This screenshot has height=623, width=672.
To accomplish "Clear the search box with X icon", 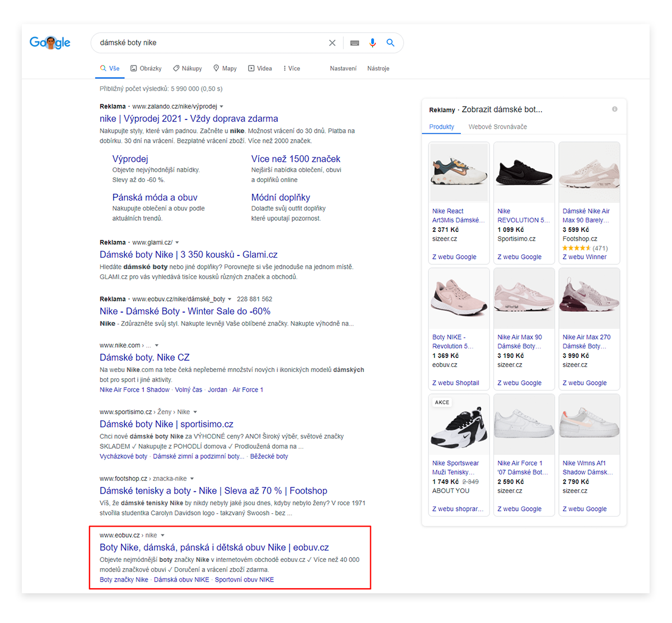I will coord(332,43).
